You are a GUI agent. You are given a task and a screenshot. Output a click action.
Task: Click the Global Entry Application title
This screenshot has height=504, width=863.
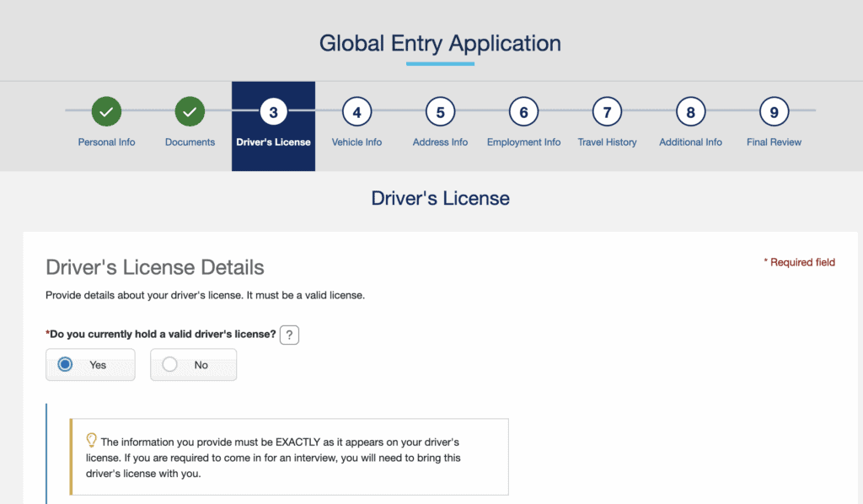[x=440, y=43]
